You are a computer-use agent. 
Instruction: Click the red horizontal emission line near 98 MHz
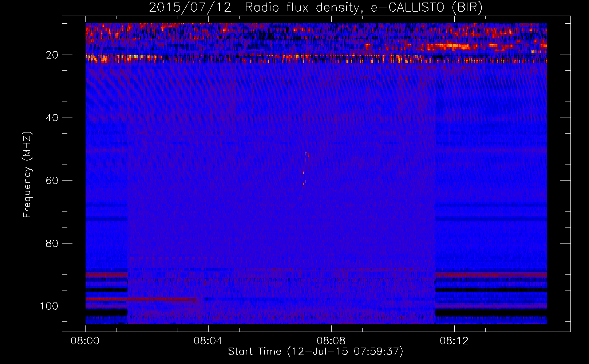142,299
